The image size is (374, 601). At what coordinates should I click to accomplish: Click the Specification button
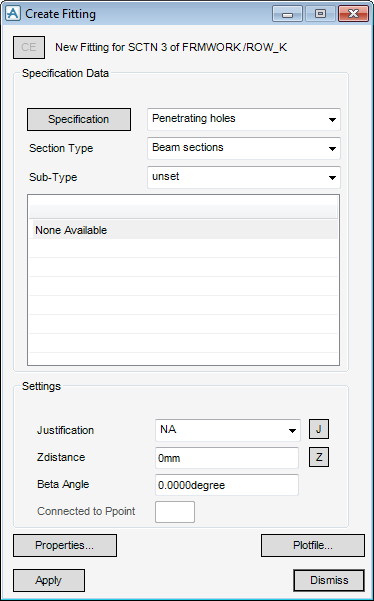pos(79,119)
